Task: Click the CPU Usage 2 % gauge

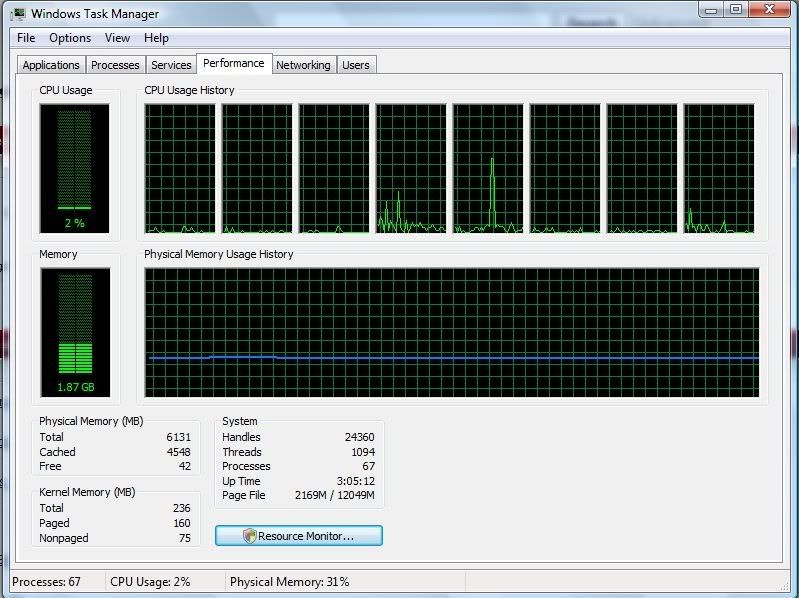Action: (x=74, y=168)
